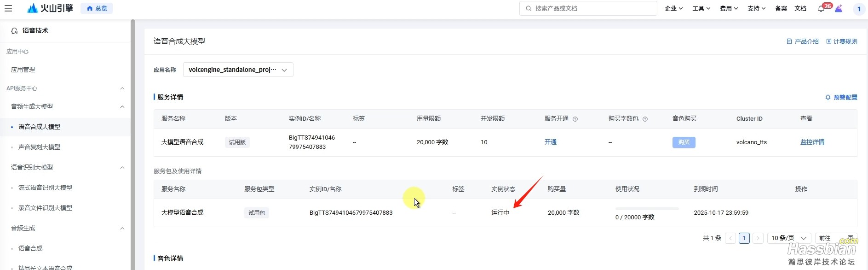Image resolution: width=868 pixels, height=270 pixels.
Task: Collapse the 音频生成大模型 group
Action: click(122, 107)
